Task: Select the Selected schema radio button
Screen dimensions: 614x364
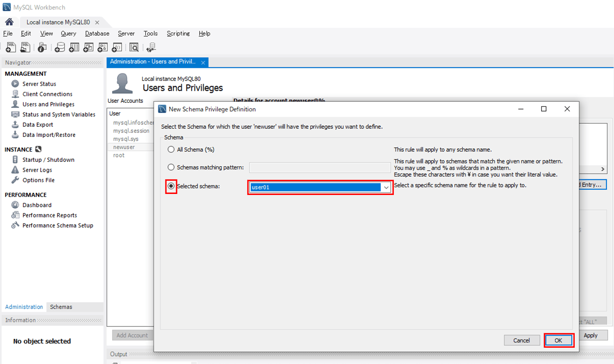Action: [x=171, y=186]
